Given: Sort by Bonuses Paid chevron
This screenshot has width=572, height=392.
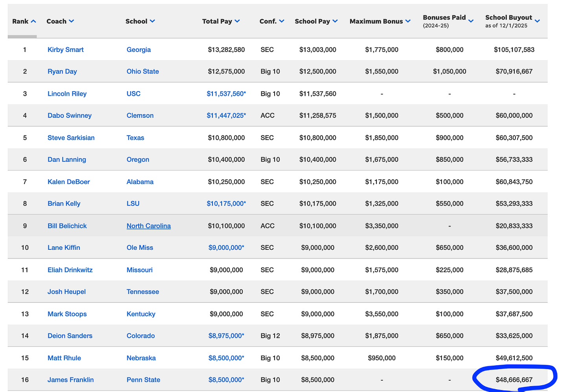Looking at the screenshot, I should coord(471,21).
